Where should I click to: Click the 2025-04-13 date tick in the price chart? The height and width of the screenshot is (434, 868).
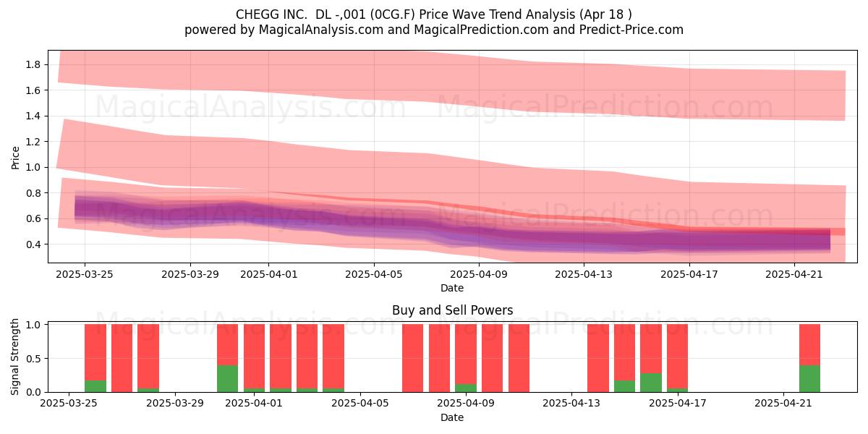(584, 274)
